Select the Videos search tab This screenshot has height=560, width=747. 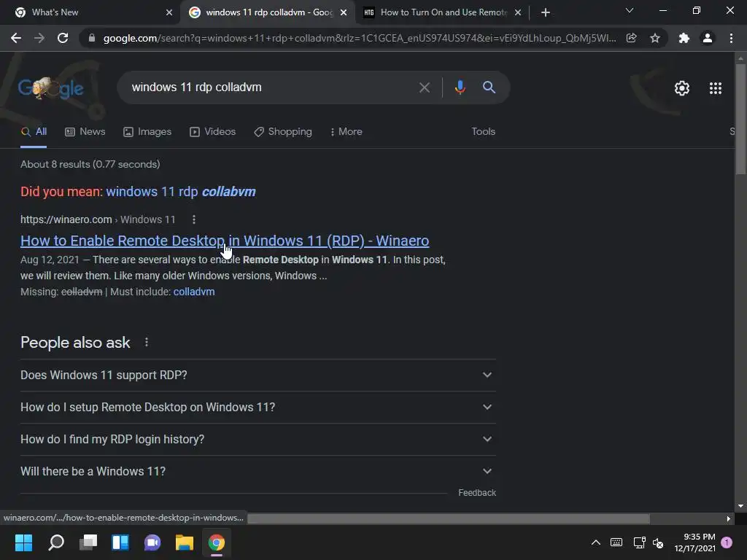coord(212,132)
